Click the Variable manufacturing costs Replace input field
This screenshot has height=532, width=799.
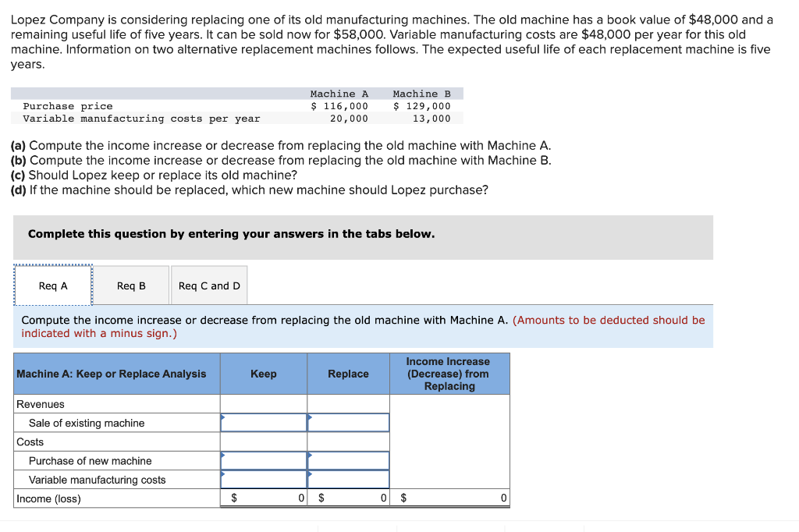[x=348, y=479]
